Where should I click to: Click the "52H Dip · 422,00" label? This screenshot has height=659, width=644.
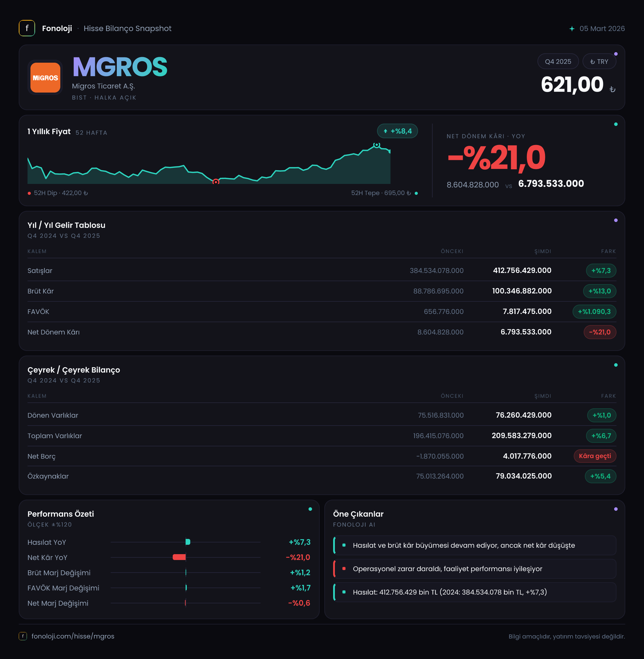61,193
